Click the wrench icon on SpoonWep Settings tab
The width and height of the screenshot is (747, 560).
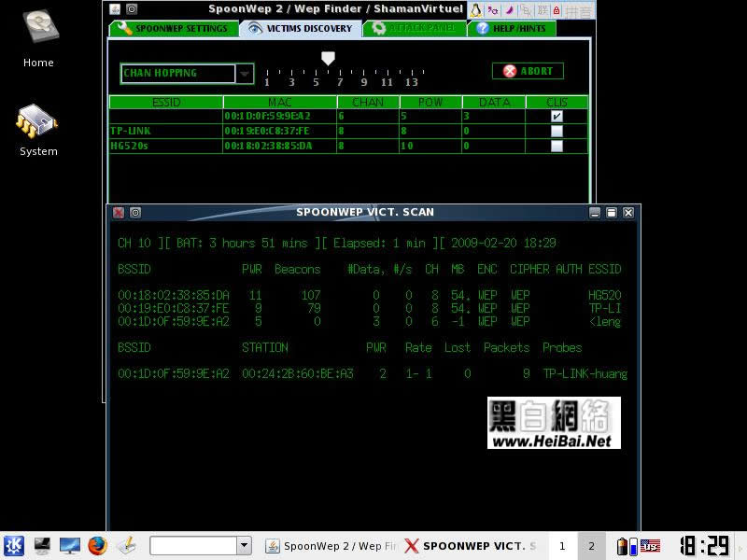[124, 28]
